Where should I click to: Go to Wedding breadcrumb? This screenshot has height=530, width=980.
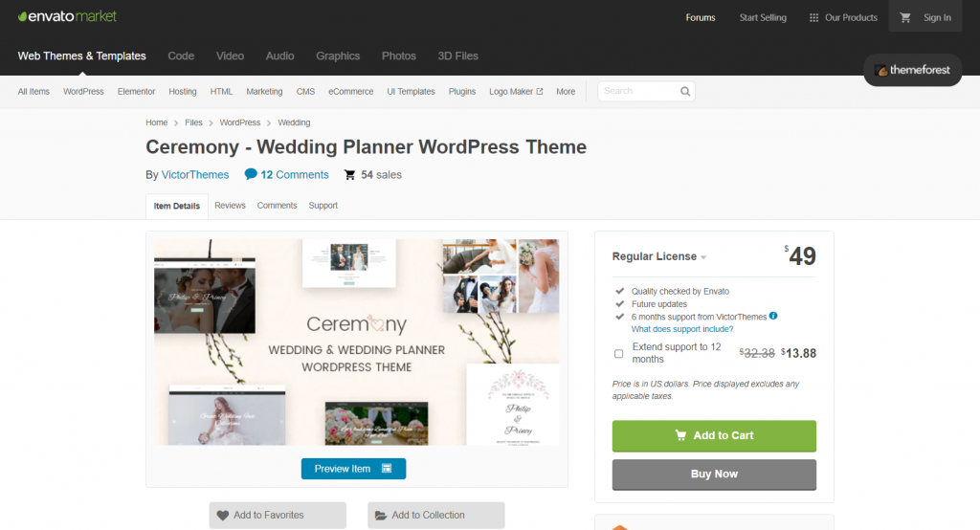coord(294,122)
